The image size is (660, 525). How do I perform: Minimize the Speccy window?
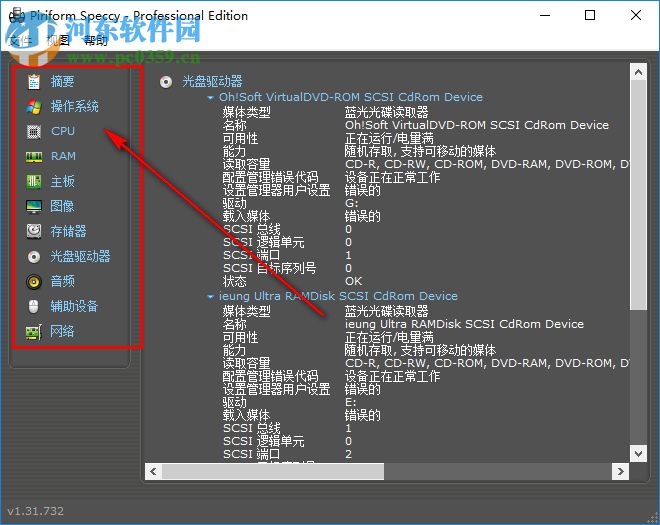545,16
